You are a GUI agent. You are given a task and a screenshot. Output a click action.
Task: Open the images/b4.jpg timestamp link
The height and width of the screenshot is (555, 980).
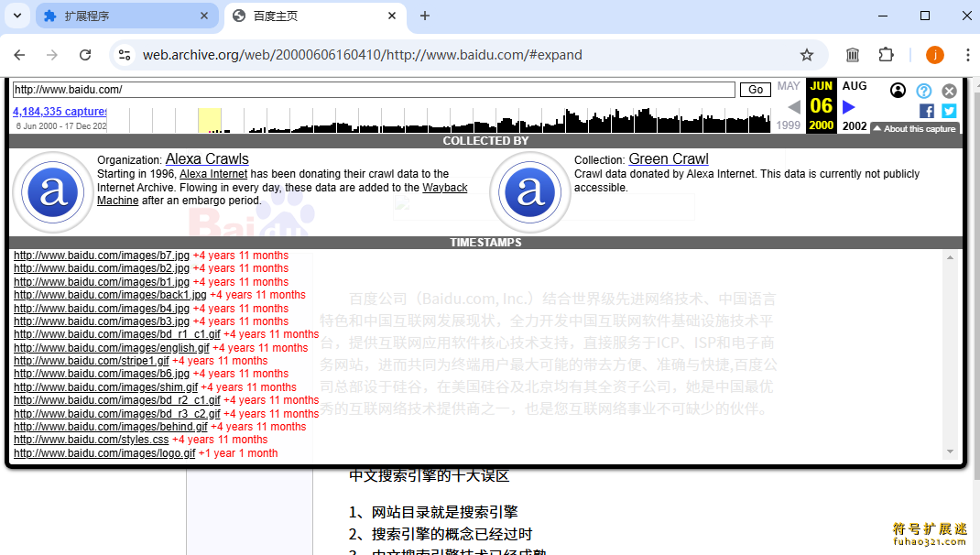pyautogui.click(x=102, y=308)
